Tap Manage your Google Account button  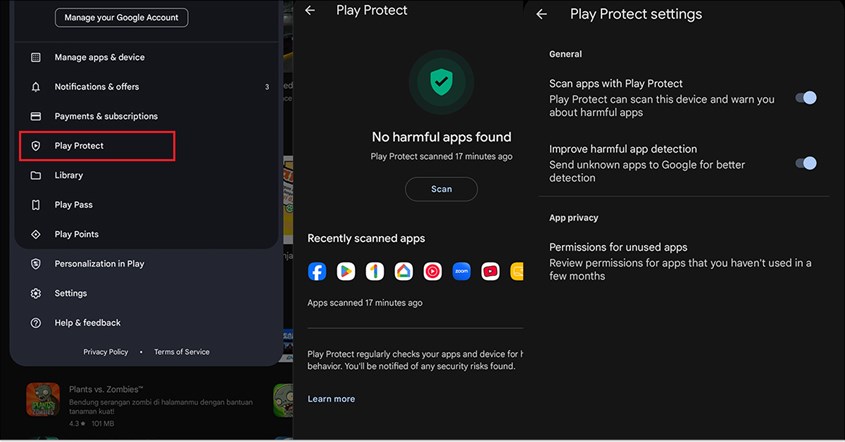point(121,17)
